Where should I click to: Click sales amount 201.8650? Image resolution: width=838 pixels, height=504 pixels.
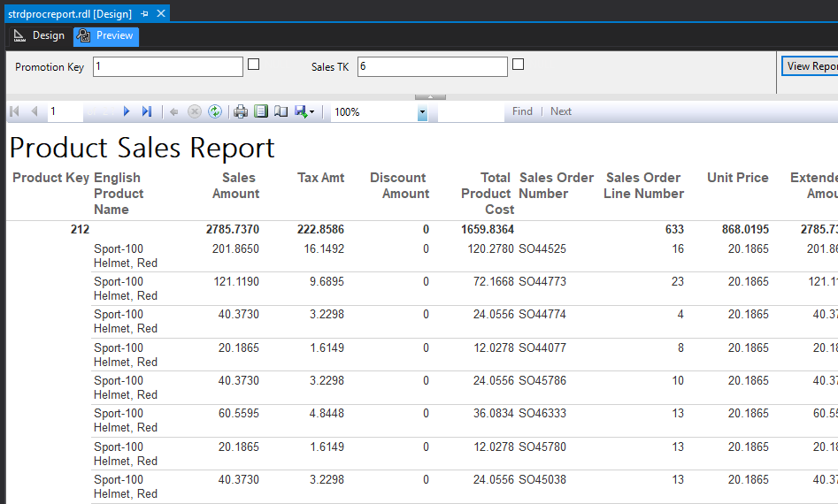point(235,248)
